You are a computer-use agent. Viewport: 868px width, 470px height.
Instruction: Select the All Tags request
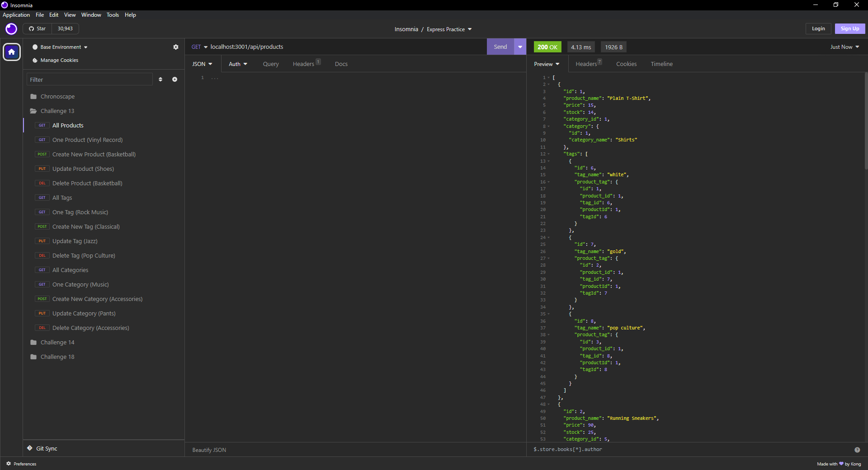[x=104, y=198]
